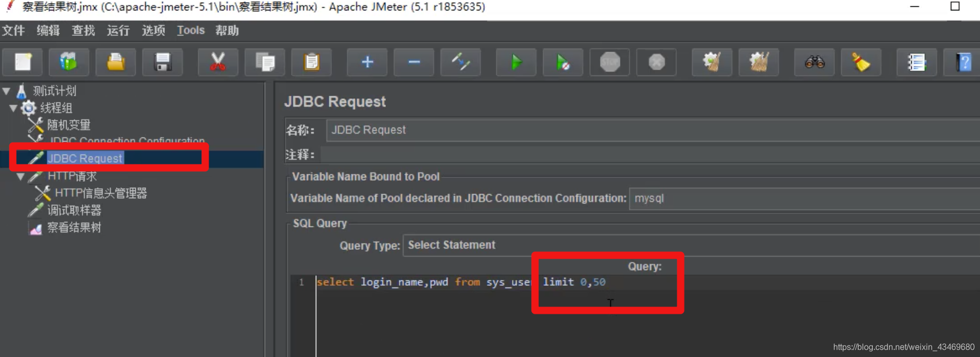The height and width of the screenshot is (357, 980).
Task: Select 察看结果树 in the tree
Action: (x=74, y=227)
